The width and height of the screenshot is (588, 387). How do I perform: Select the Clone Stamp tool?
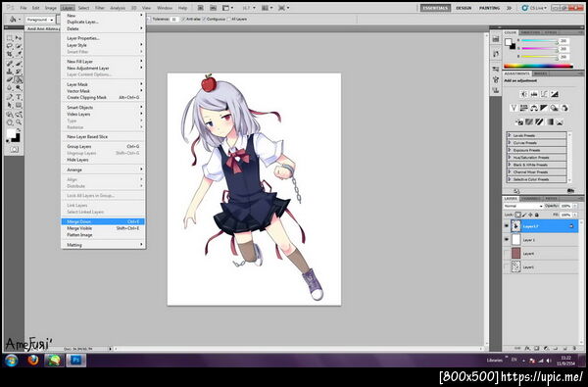(10, 72)
